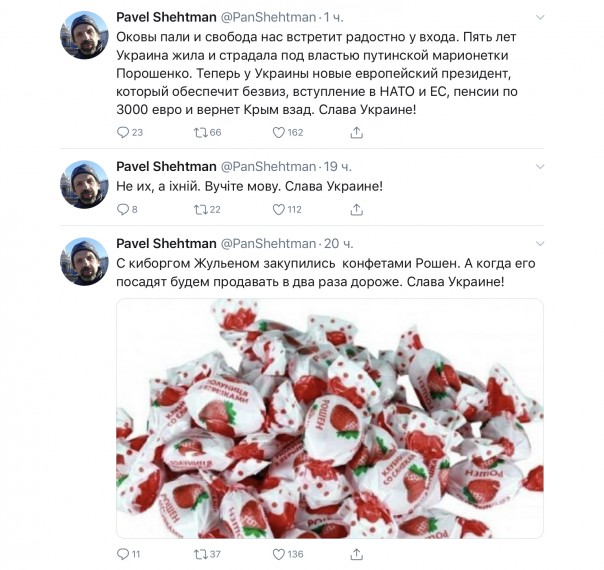Open Pavel Shehtman profile from first tweet
Viewport: 604px width, 570px height.
tap(165, 18)
